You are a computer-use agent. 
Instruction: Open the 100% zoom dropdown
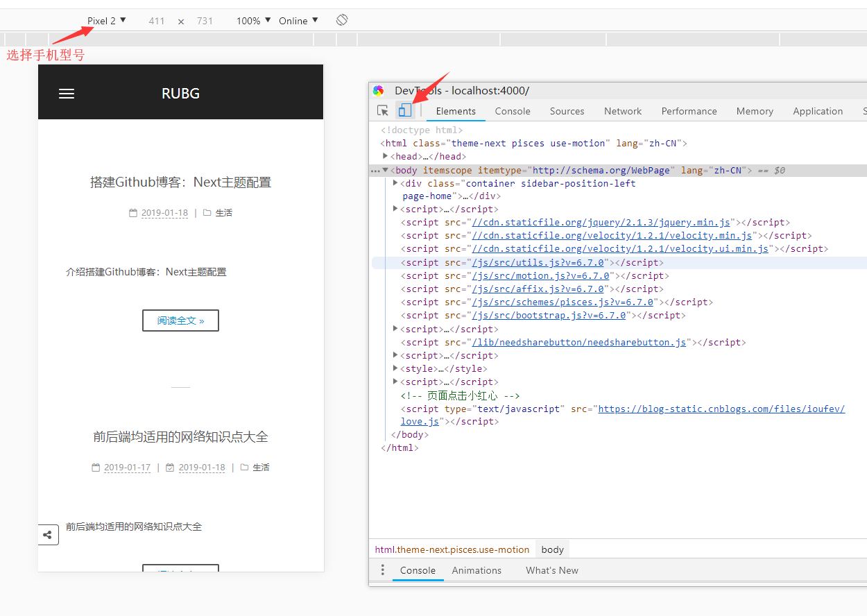254,21
